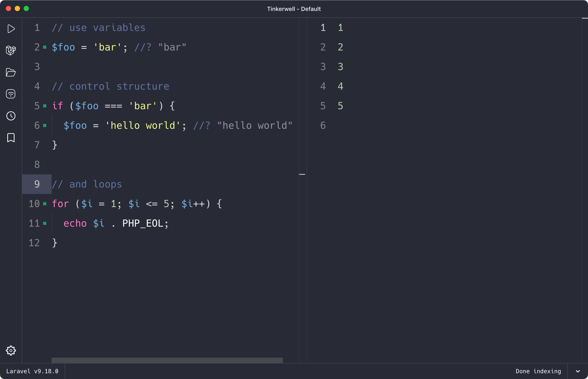This screenshot has height=379, width=588.
Task: Click output value 5 in the result pane
Action: click(340, 106)
